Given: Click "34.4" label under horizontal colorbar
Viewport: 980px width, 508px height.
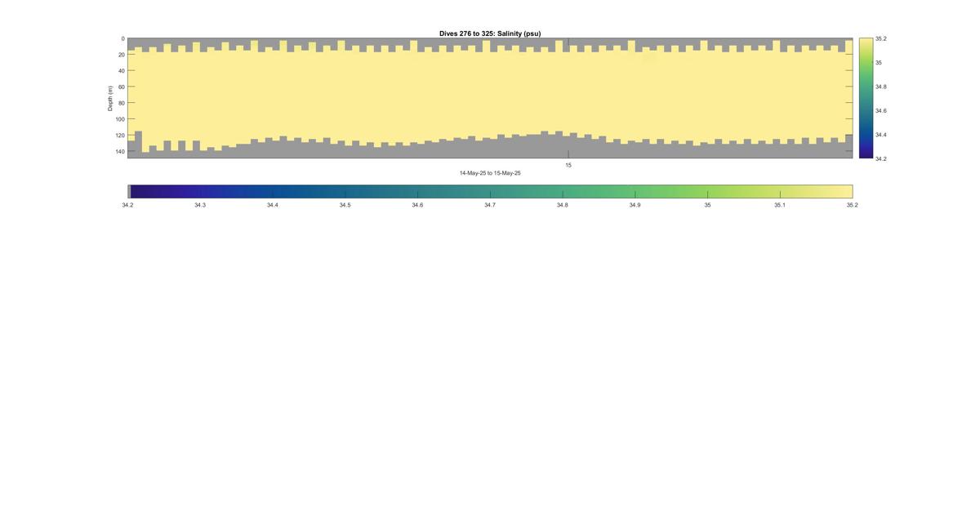Looking at the screenshot, I should click(x=273, y=205).
